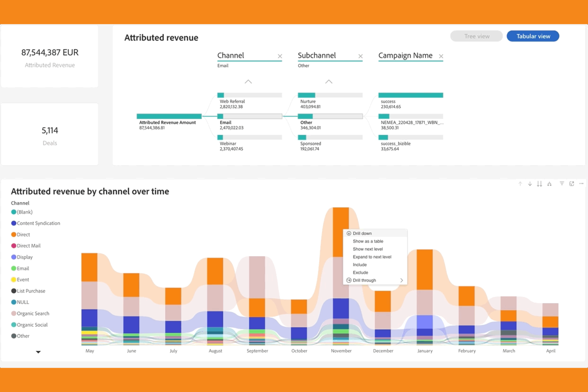Image resolution: width=588 pixels, height=392 pixels.
Task: Go to next level with double-arrow icon
Action: pos(539,183)
